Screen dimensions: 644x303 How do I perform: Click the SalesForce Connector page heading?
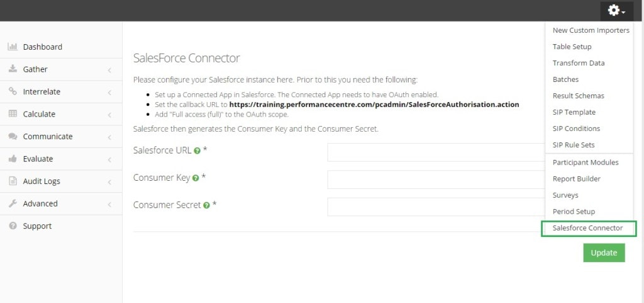186,58
